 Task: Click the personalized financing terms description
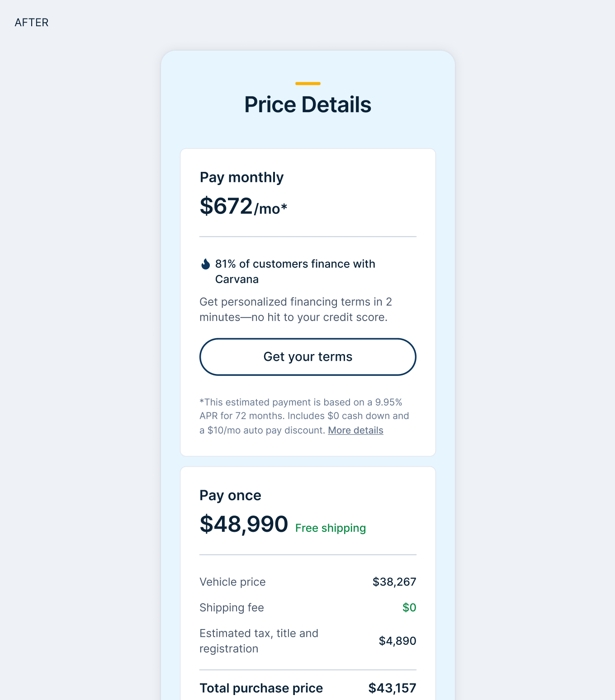[x=295, y=309]
